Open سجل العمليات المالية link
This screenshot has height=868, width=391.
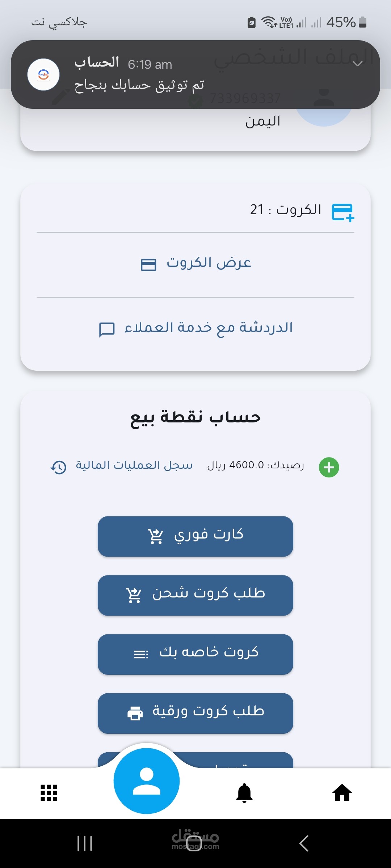pos(134,465)
